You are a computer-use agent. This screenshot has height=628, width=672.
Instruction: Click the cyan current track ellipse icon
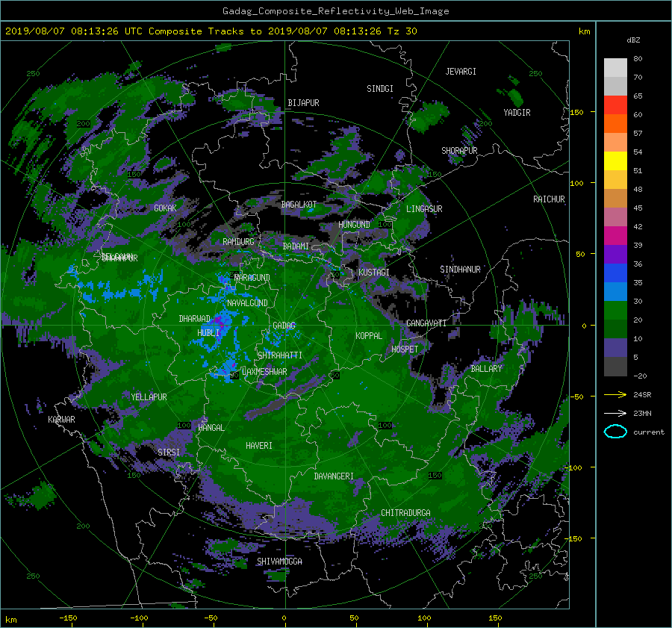point(615,432)
